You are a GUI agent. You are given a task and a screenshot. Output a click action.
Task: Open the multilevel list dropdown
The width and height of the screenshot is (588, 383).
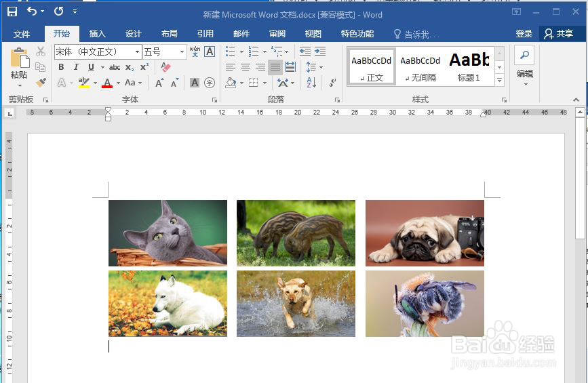point(287,52)
